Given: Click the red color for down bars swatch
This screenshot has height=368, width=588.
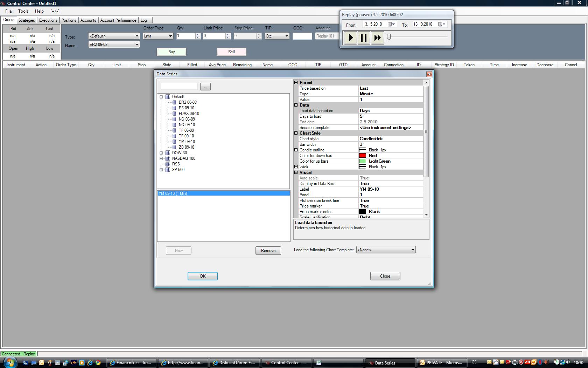Looking at the screenshot, I should (363, 156).
